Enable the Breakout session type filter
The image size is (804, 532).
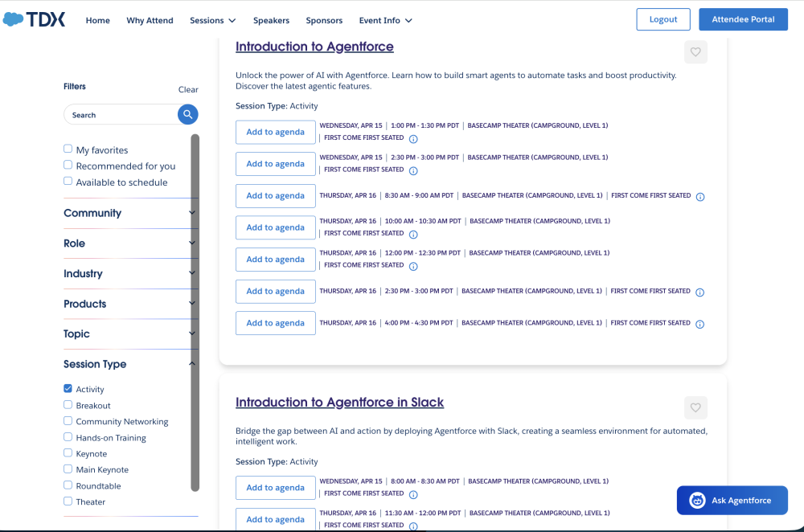coord(68,405)
